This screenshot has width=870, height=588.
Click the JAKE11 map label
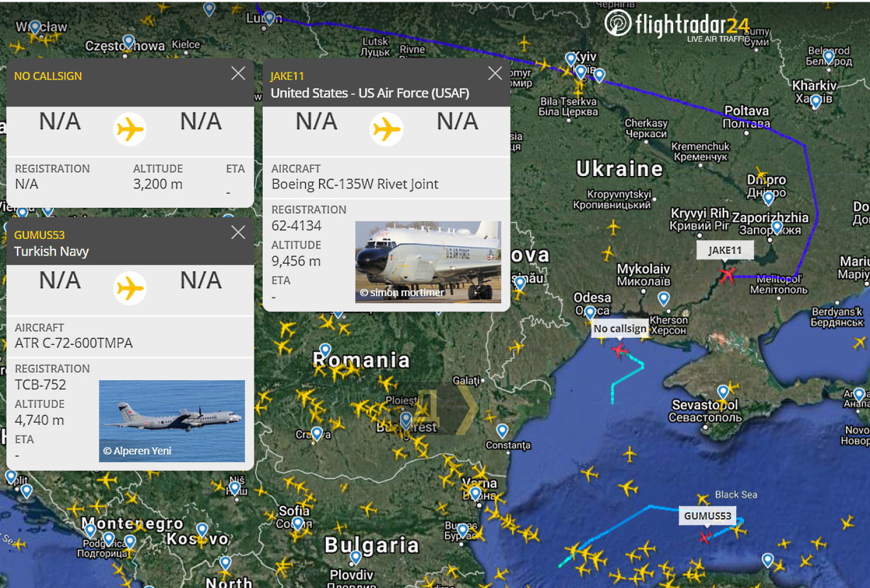point(725,250)
